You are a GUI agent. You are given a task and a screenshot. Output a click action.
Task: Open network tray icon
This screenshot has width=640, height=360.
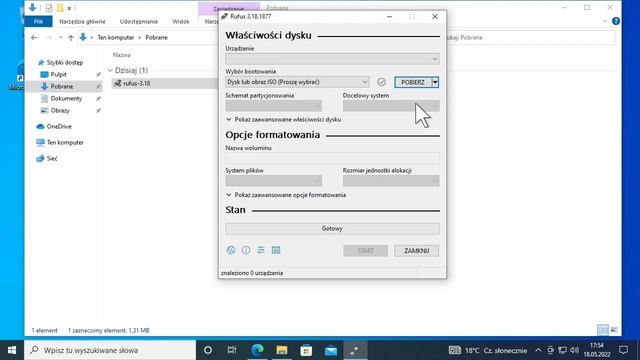pos(562,350)
